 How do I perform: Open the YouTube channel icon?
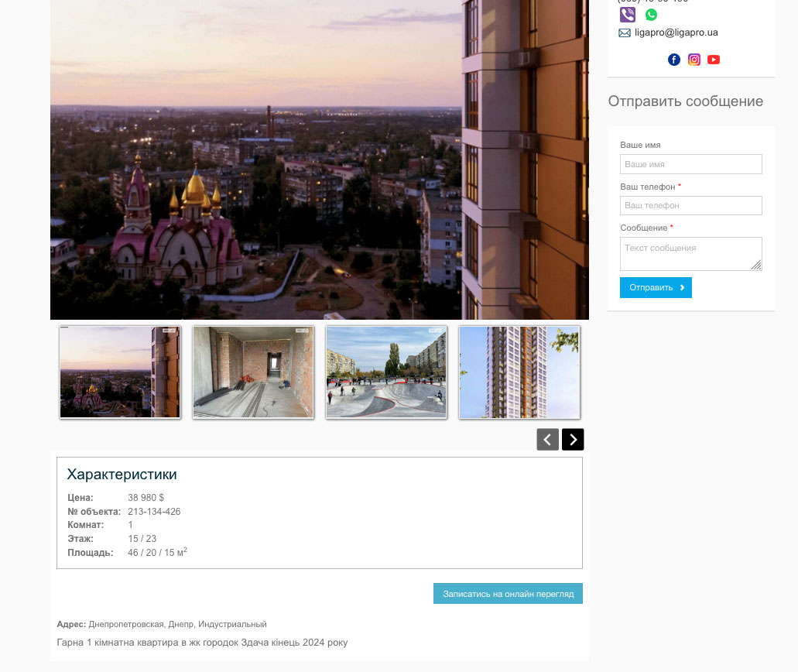714,60
